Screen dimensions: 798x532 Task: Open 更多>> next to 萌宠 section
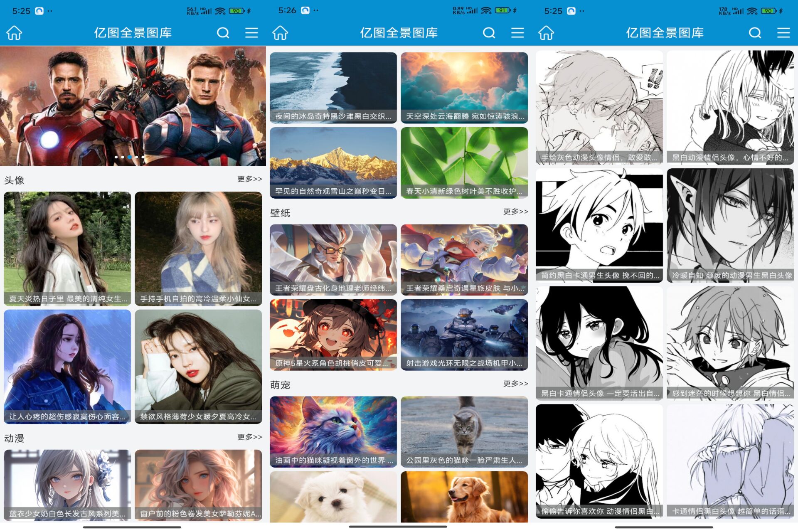point(515,384)
